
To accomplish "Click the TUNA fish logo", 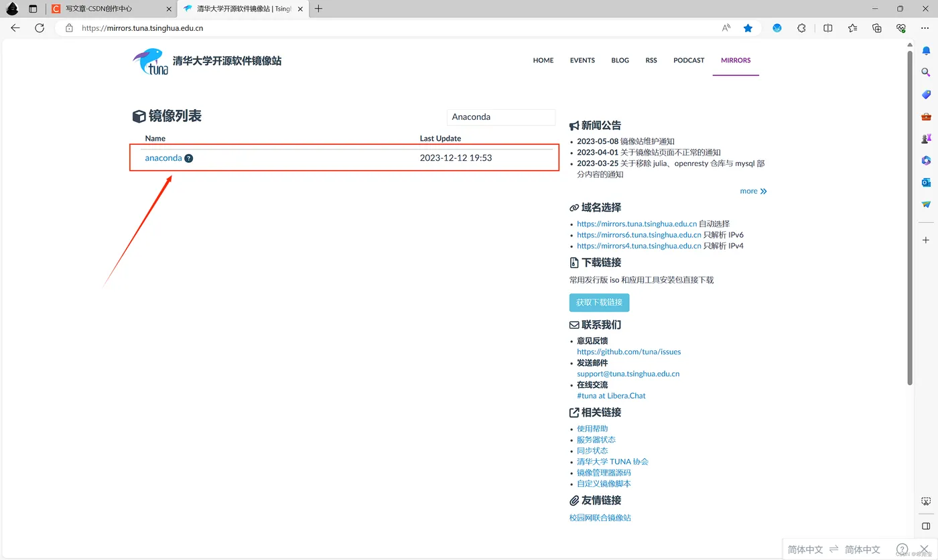I will (150, 61).
